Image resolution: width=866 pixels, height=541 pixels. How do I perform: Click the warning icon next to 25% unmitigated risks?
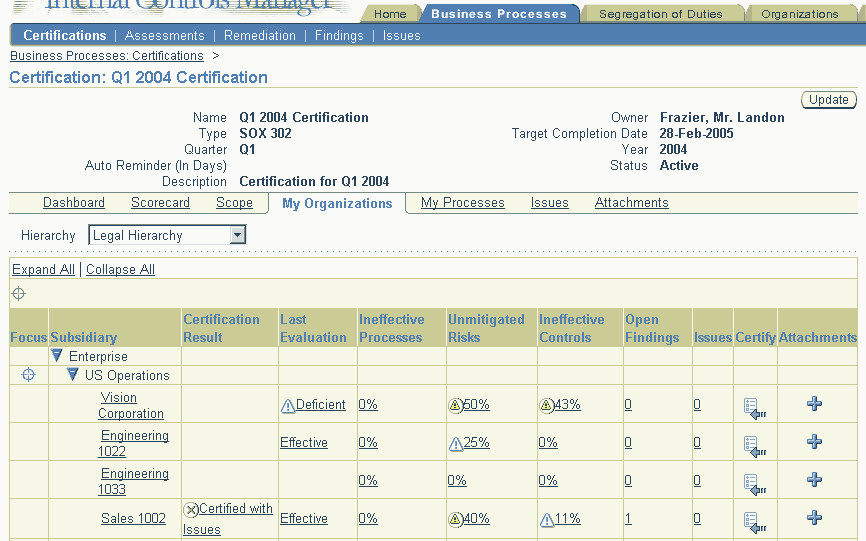click(x=456, y=443)
